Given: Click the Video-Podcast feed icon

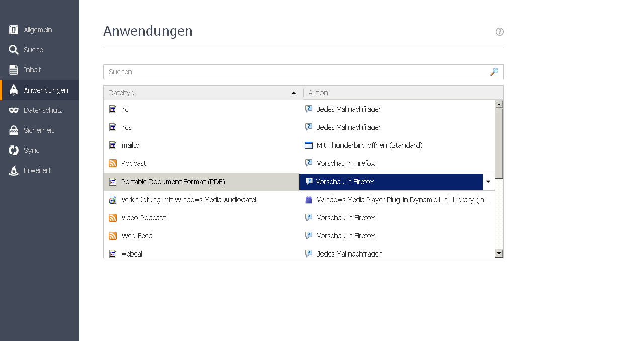Looking at the screenshot, I should click(113, 218).
